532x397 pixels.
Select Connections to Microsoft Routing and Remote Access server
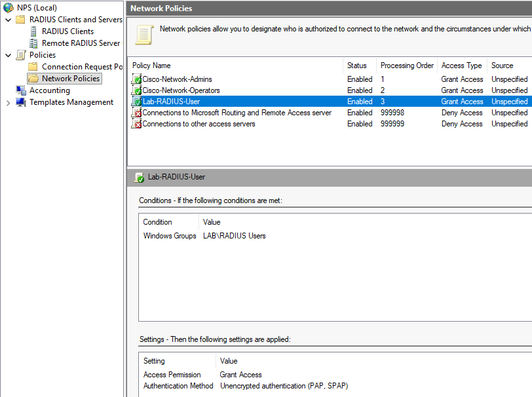pos(237,113)
